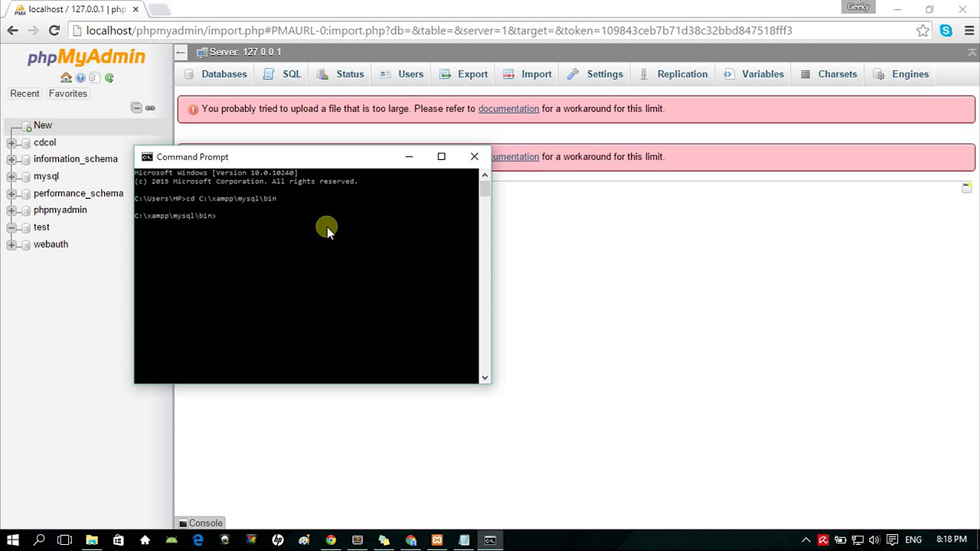Switch to Chrome on the taskbar
Screen dimensions: 980x551
(x=331, y=540)
